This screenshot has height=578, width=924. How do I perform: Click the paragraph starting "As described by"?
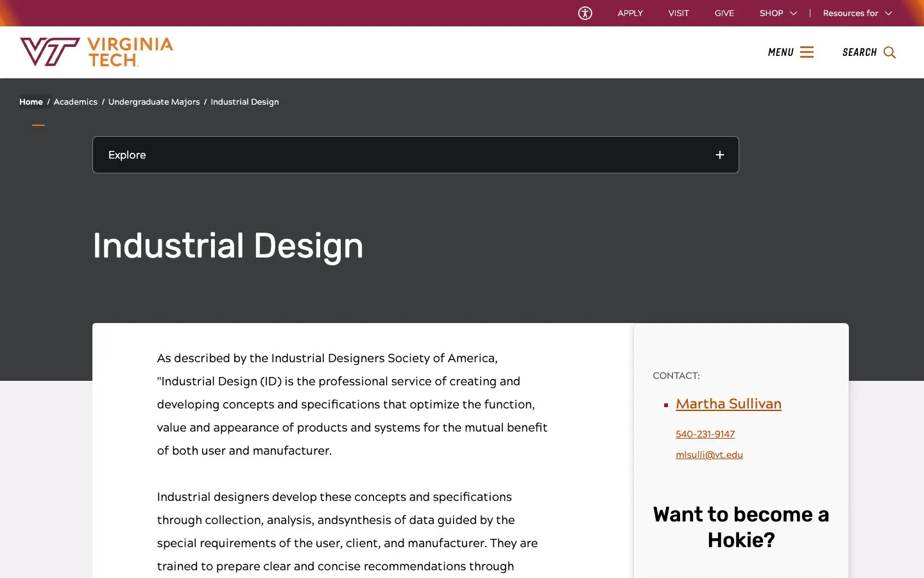pos(352,405)
